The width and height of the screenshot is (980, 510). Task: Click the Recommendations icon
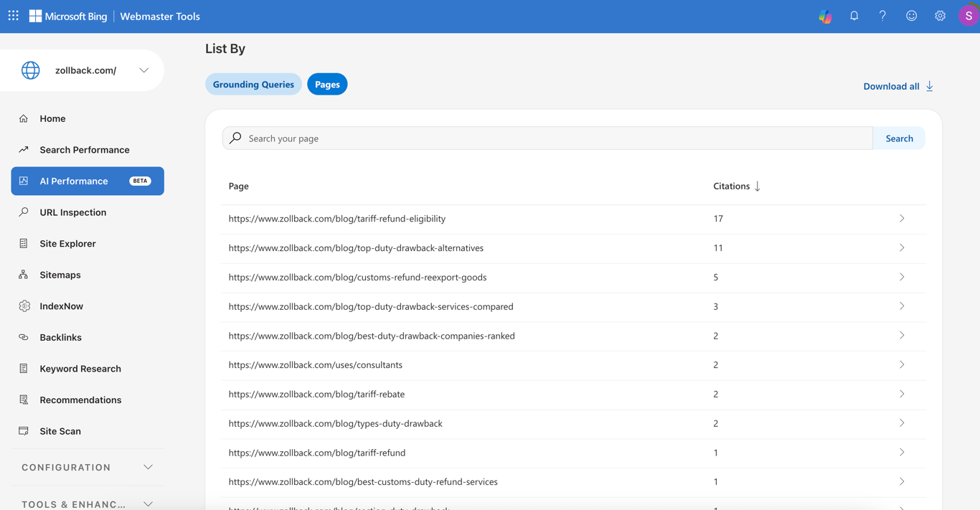pyautogui.click(x=24, y=400)
